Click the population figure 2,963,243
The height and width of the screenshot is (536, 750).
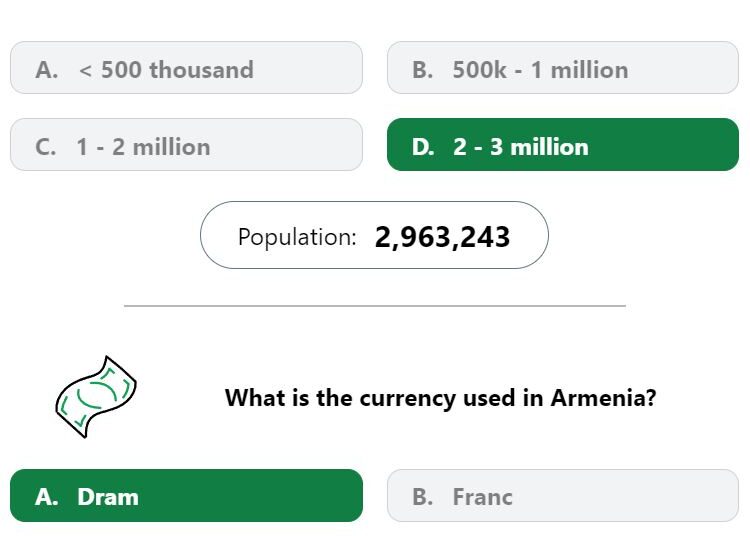(442, 237)
